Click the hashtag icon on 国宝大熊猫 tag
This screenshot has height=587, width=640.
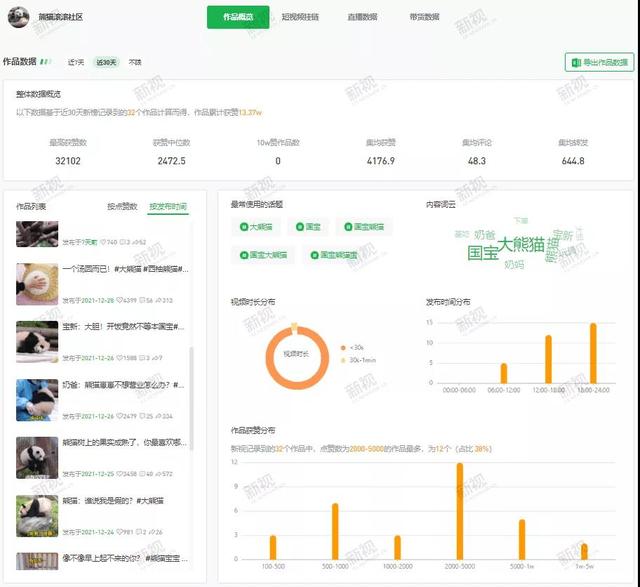(x=243, y=256)
